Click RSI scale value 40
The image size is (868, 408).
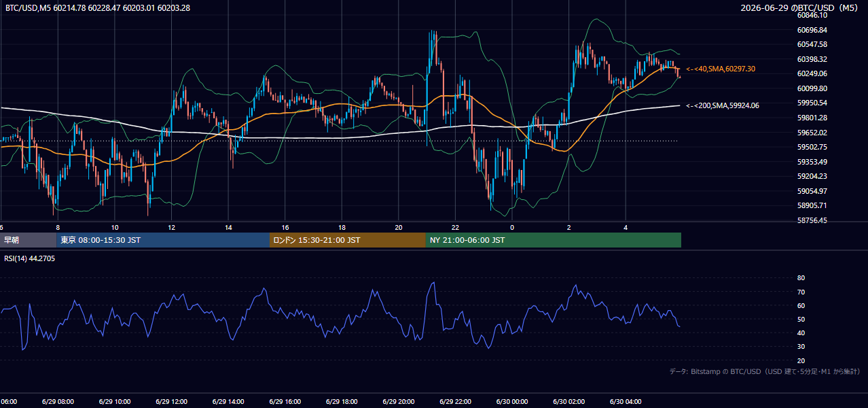[801, 333]
